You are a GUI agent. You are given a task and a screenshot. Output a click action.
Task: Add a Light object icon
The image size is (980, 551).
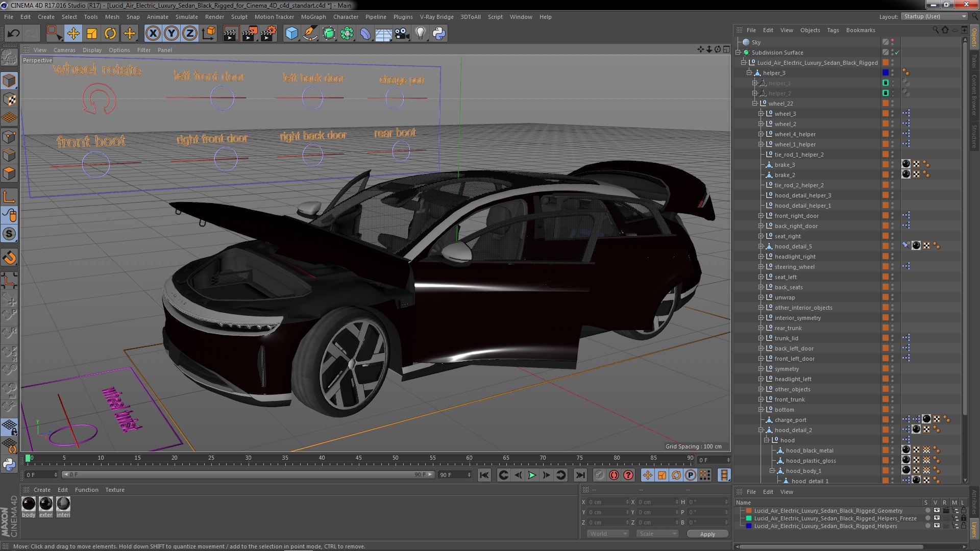420,34
